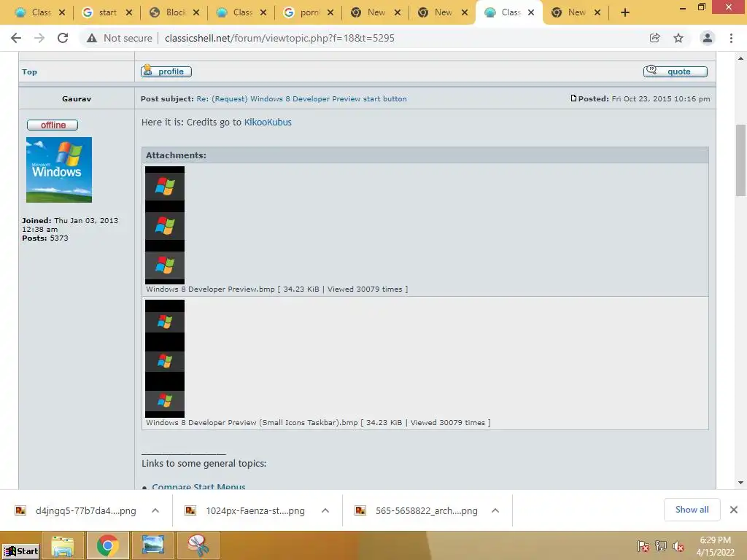
Task: Reload the current page
Action: (x=63, y=38)
